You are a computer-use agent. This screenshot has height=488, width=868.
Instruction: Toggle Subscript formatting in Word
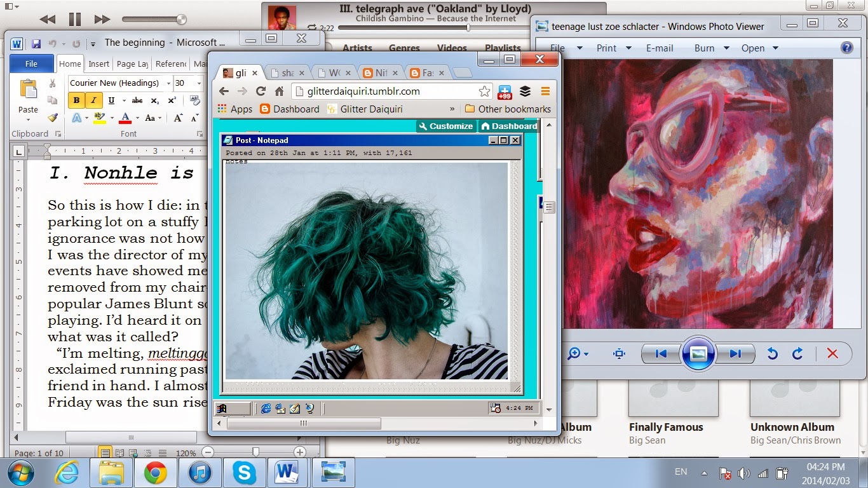point(154,100)
